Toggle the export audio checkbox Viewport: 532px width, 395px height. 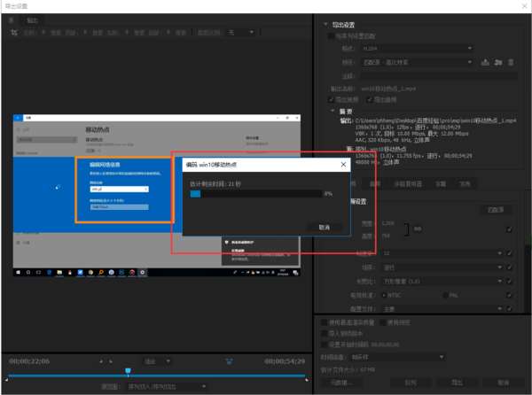click(370, 99)
